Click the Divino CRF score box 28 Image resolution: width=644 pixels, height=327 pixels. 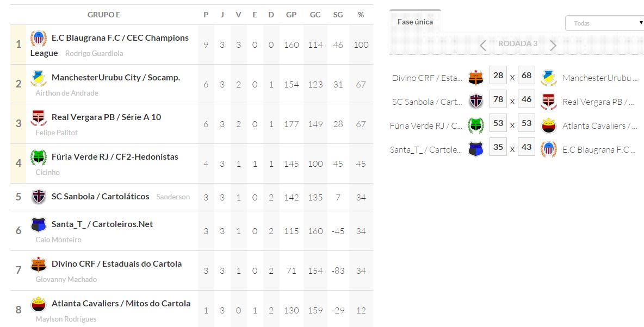498,76
